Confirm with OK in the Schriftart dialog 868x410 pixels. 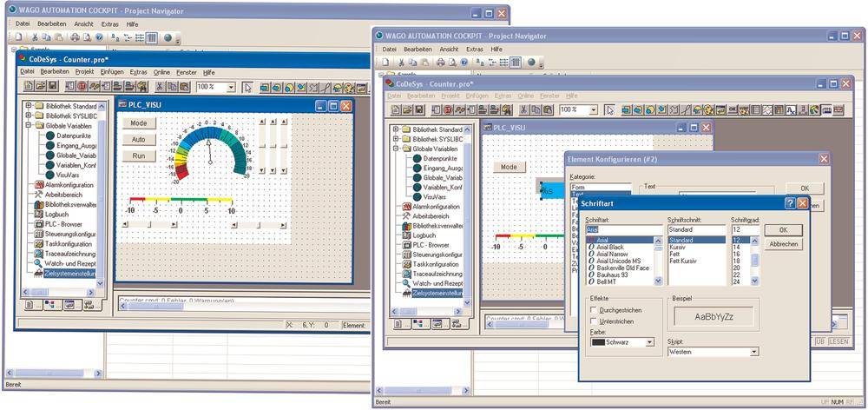(x=783, y=230)
